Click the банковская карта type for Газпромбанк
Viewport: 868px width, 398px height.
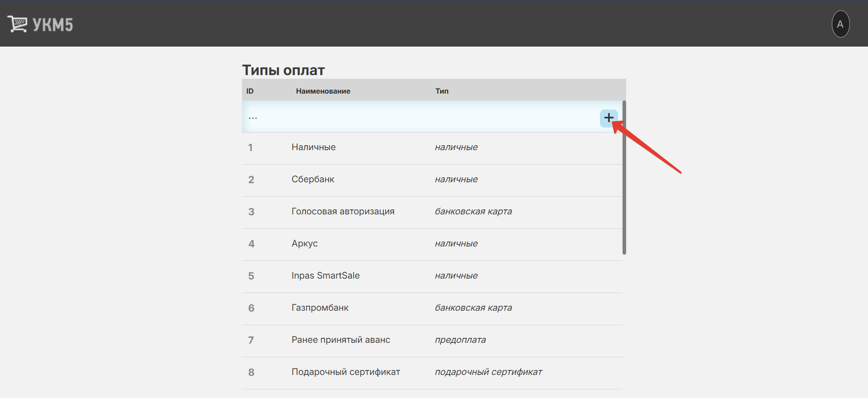(x=473, y=308)
